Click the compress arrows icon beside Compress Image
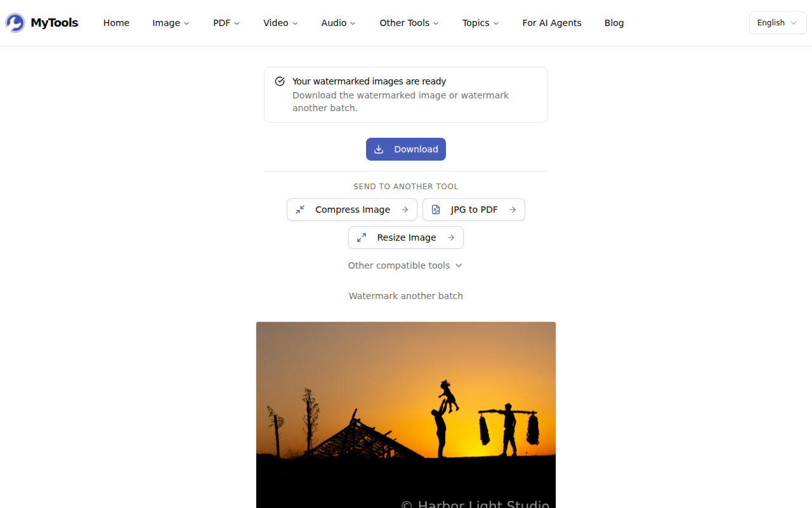 300,210
